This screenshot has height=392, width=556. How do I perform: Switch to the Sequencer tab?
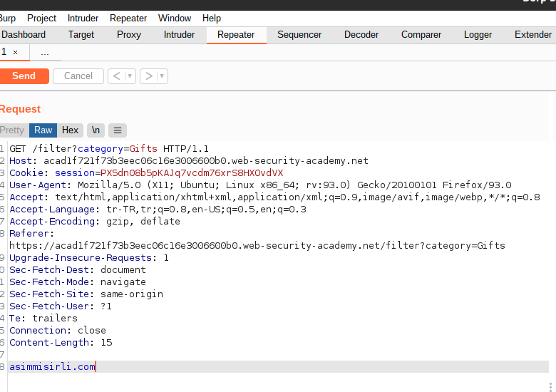299,35
